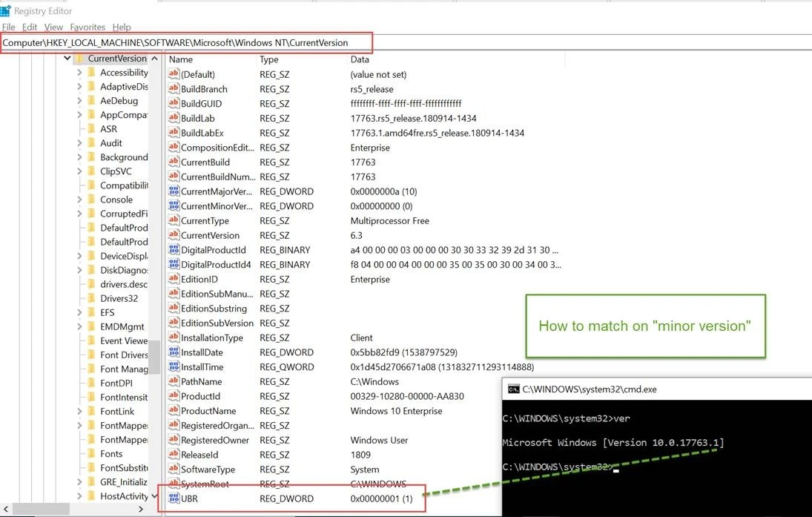Image resolution: width=812 pixels, height=517 pixels.
Task: Select the Fonts folder icon in tree
Action: pos(91,454)
